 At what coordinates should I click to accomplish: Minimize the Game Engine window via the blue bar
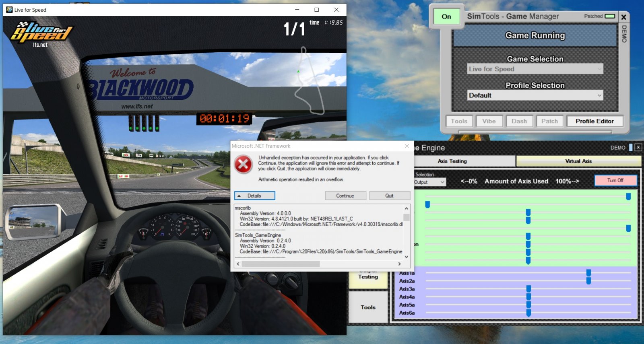[631, 148]
